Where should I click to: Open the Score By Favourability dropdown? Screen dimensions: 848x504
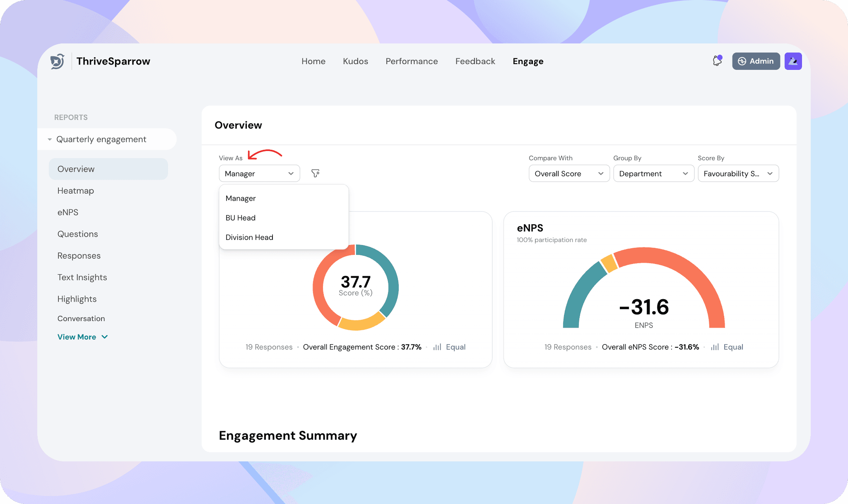(x=738, y=173)
